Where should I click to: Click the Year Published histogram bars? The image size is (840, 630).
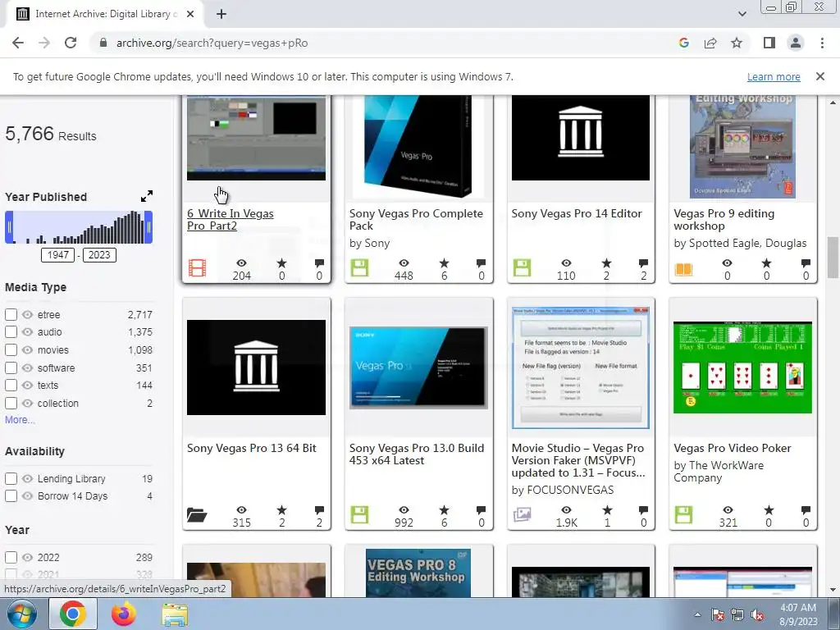(x=79, y=227)
